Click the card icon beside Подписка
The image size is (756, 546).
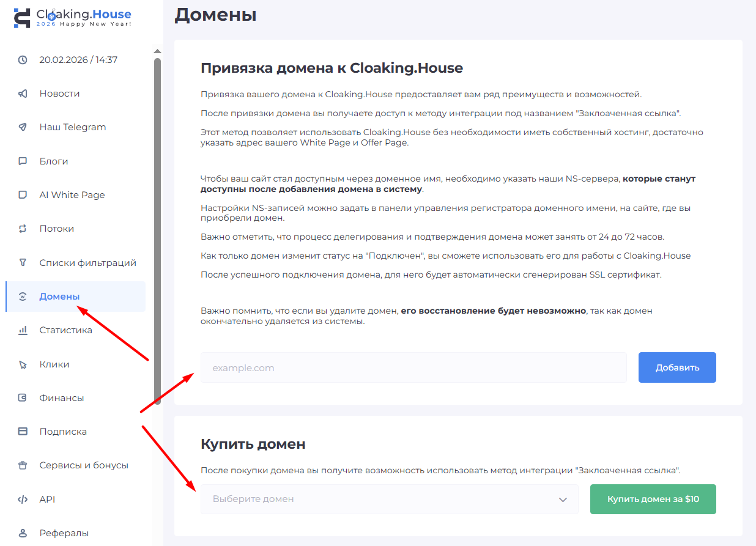[23, 432]
